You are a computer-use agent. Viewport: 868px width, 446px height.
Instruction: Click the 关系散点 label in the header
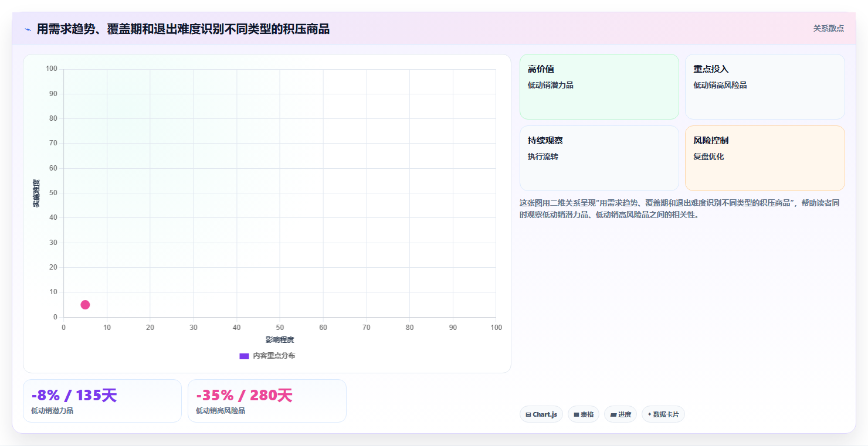pos(828,28)
